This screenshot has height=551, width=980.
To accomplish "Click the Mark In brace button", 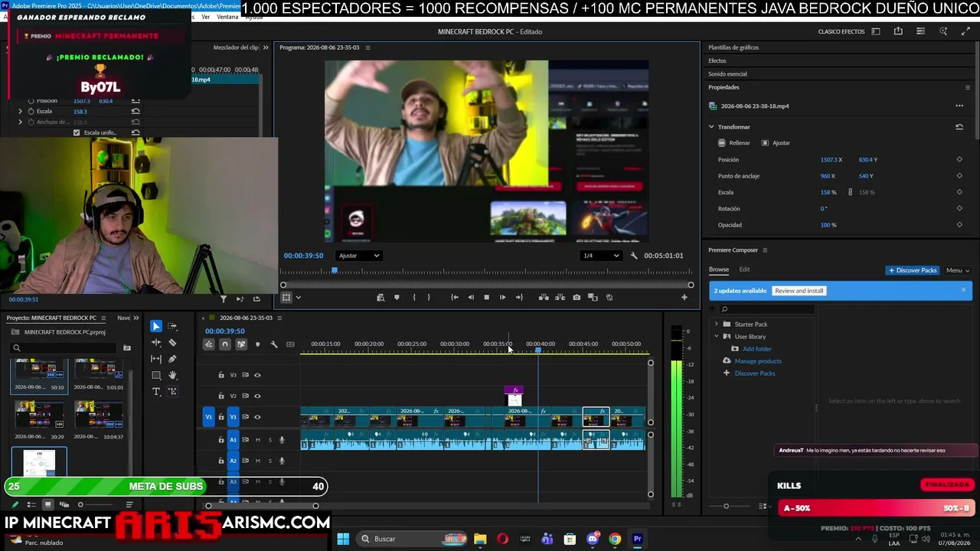I will click(413, 298).
